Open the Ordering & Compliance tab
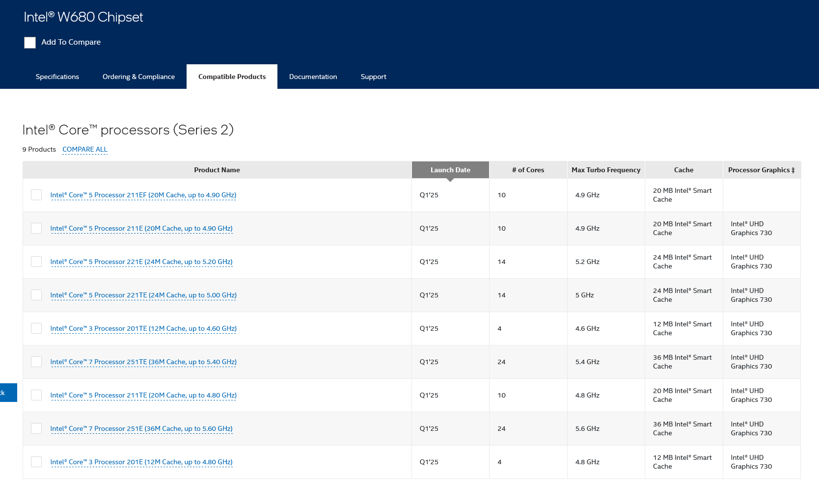Viewport: 819px width, 504px height. pos(138,77)
